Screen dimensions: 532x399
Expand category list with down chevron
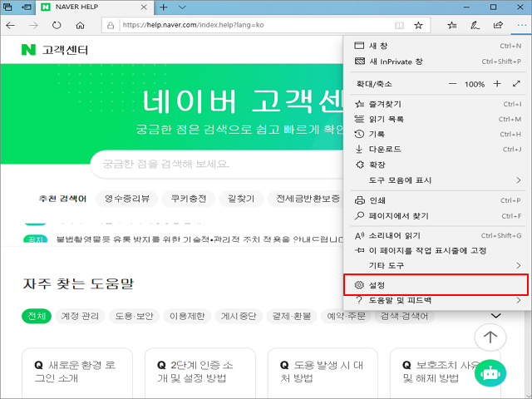coord(496,316)
